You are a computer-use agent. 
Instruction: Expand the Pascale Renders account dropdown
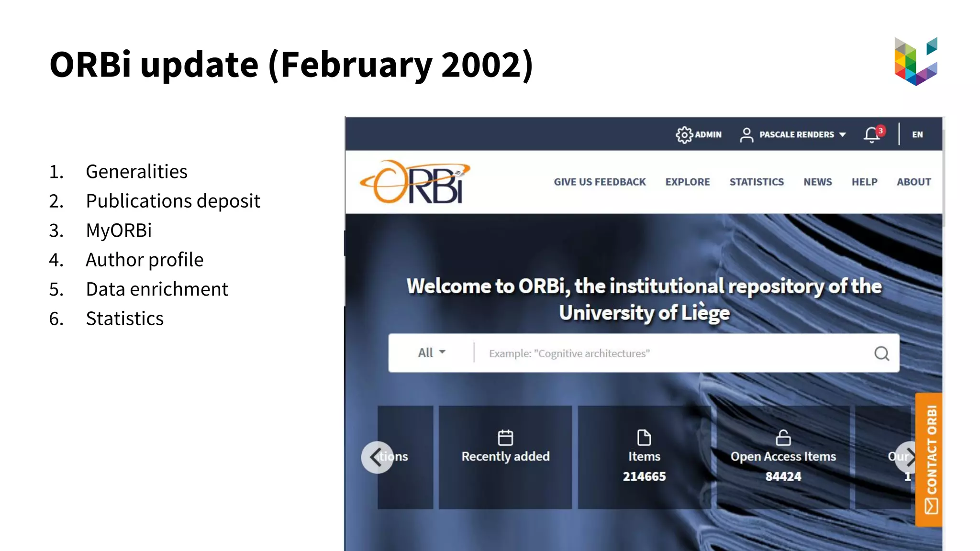click(802, 135)
